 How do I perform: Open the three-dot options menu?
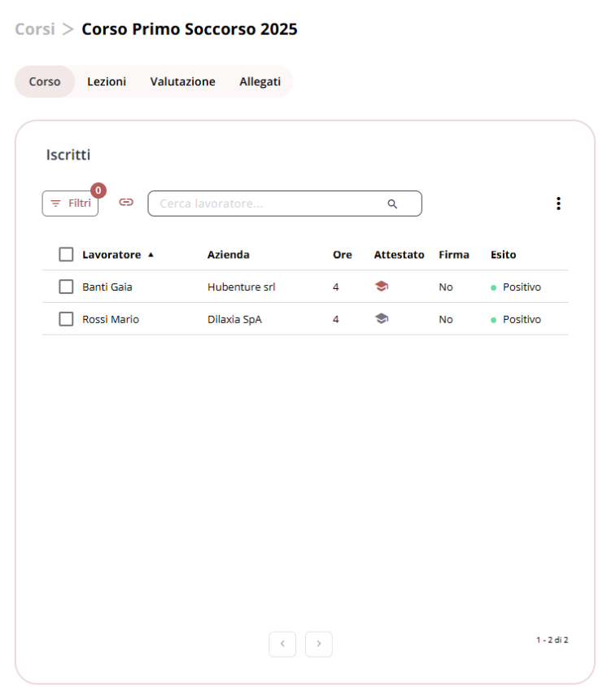click(x=558, y=203)
